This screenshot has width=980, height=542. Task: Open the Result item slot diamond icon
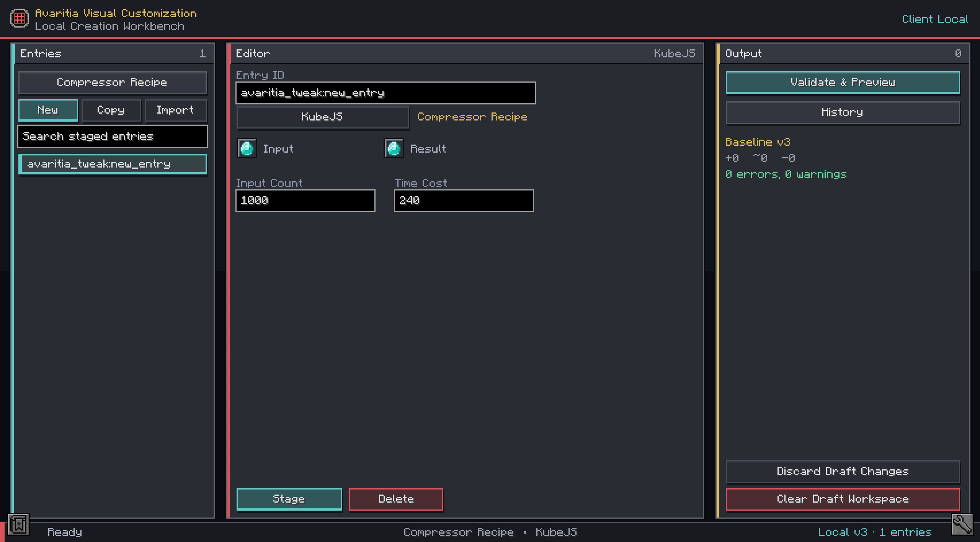point(394,148)
